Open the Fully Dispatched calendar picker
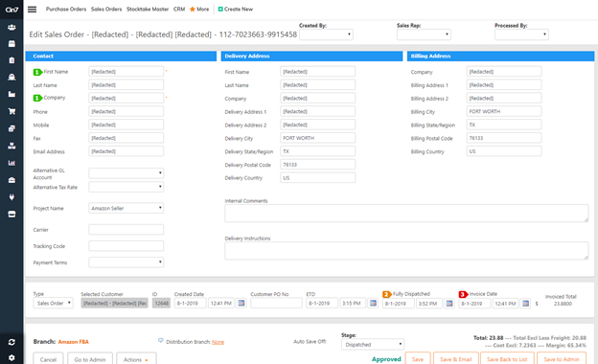This screenshot has width=598, height=364. 449,304
